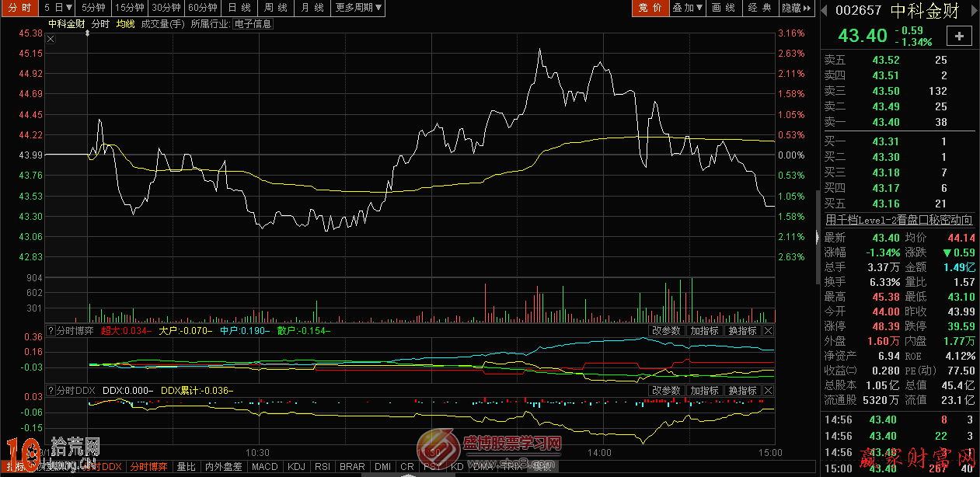
Task: Open help icon for 分时博弈 indicator
Action: tap(51, 331)
